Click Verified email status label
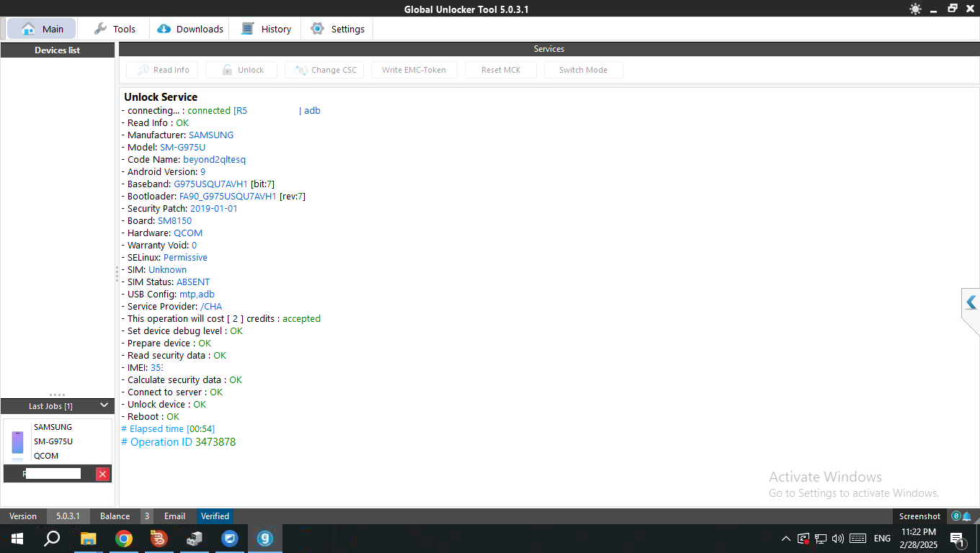The height and width of the screenshot is (553, 980). (x=215, y=516)
